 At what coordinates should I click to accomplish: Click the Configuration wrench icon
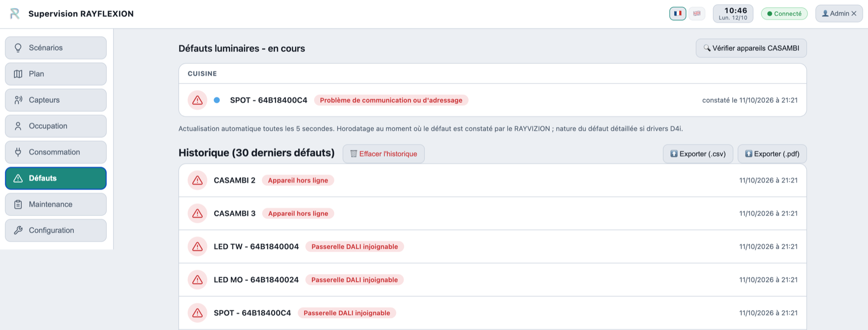click(x=18, y=230)
